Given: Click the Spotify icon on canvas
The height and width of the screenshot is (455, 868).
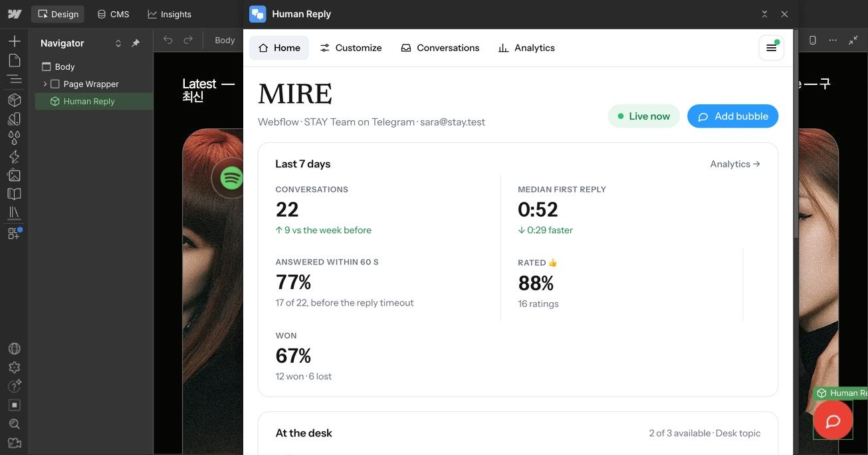Looking at the screenshot, I should click(x=231, y=177).
